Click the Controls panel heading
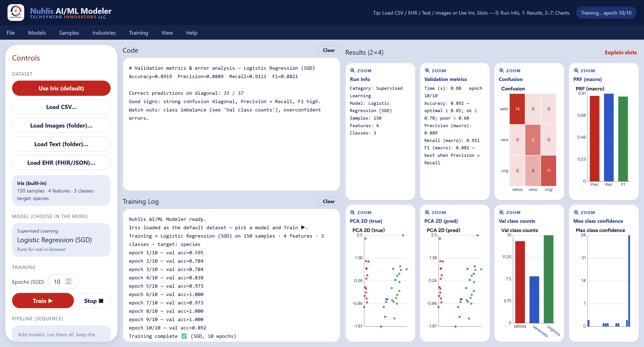This screenshot has width=644, height=347. [x=26, y=58]
